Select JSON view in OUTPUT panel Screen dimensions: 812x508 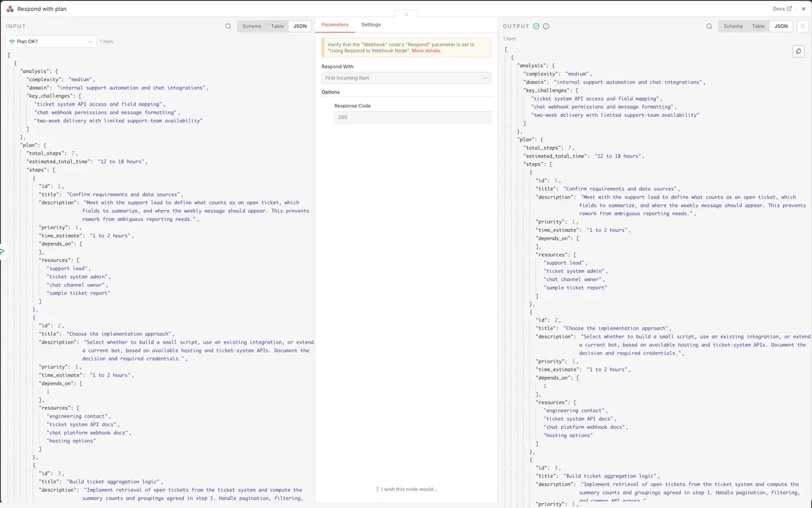pos(781,27)
